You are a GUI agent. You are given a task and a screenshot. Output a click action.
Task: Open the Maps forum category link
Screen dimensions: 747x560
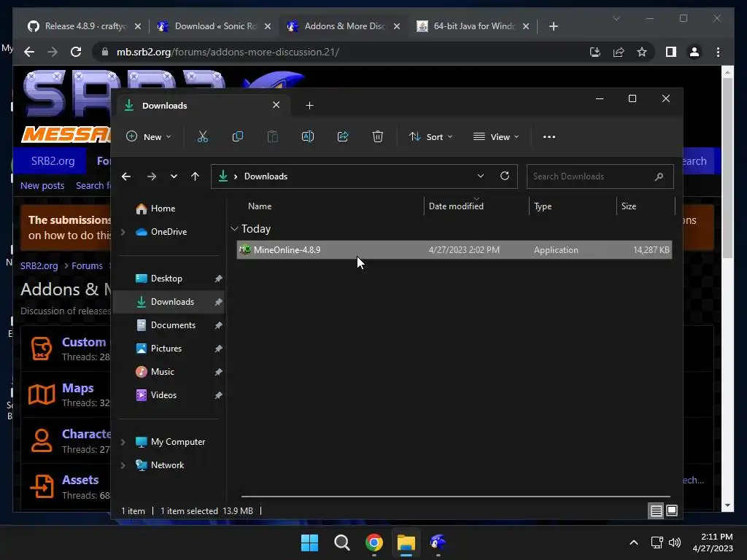[x=77, y=388]
